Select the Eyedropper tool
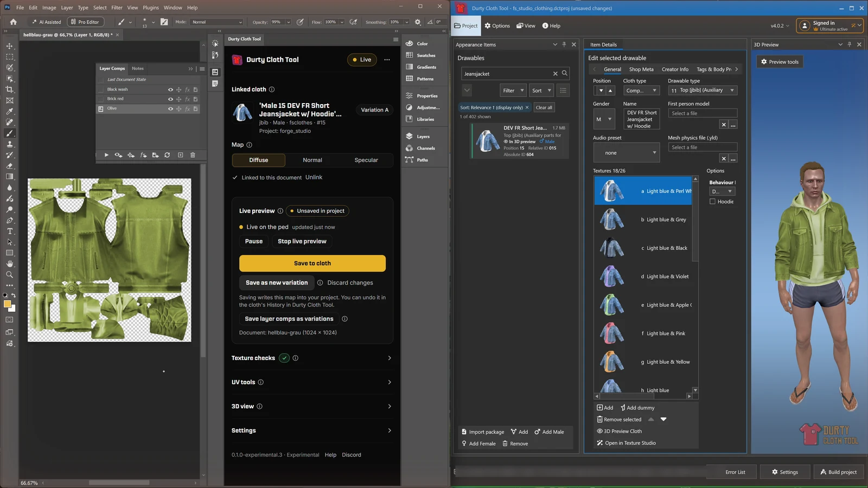The height and width of the screenshot is (488, 868). pos(9,112)
